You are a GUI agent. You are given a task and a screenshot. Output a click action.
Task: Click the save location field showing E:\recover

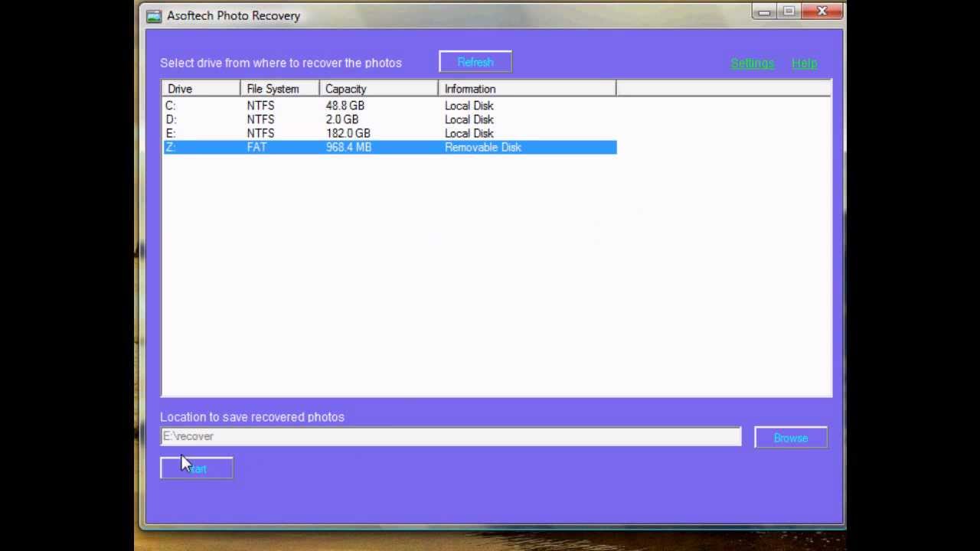coord(451,436)
